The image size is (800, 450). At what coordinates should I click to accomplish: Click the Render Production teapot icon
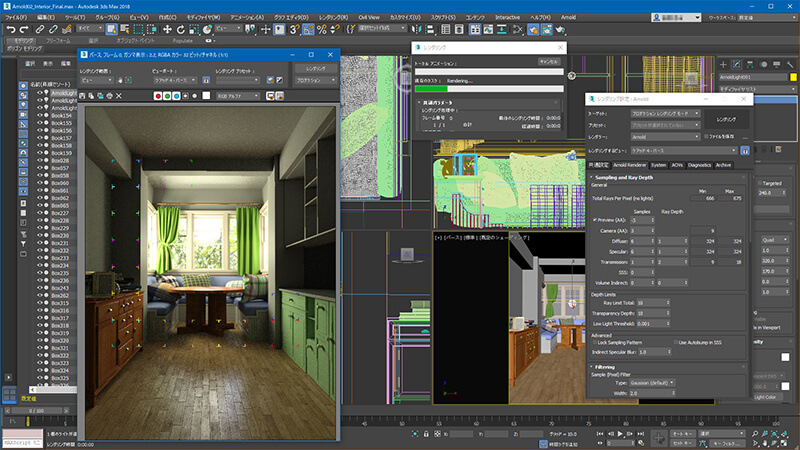[x=560, y=30]
